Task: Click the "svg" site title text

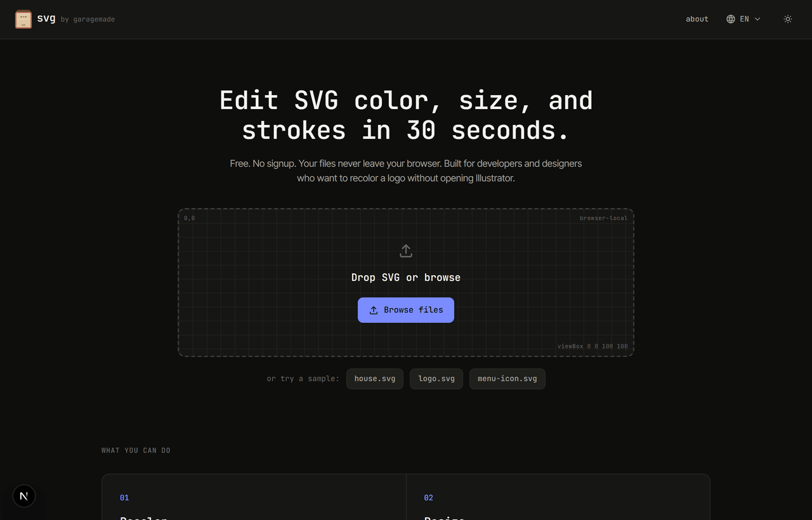Action: tap(46, 18)
